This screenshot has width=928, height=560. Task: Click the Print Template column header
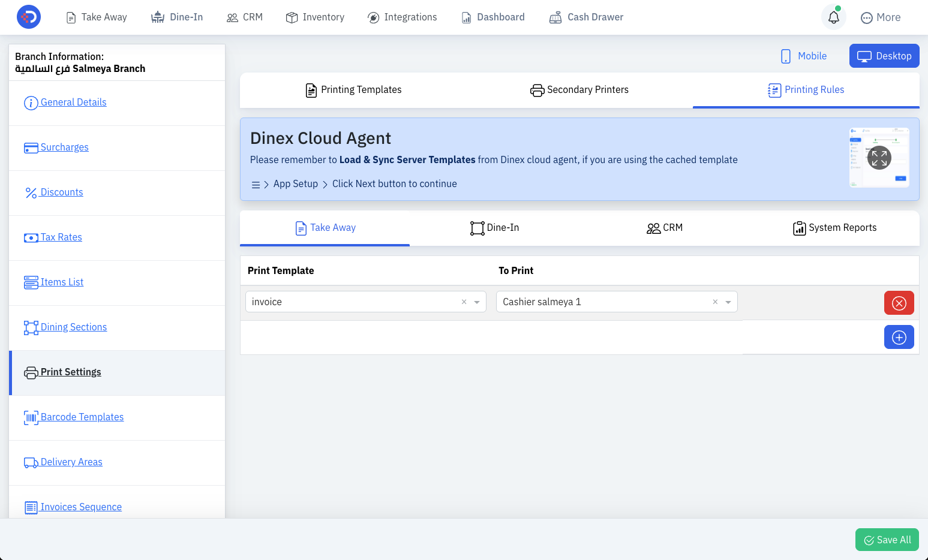coord(281,271)
